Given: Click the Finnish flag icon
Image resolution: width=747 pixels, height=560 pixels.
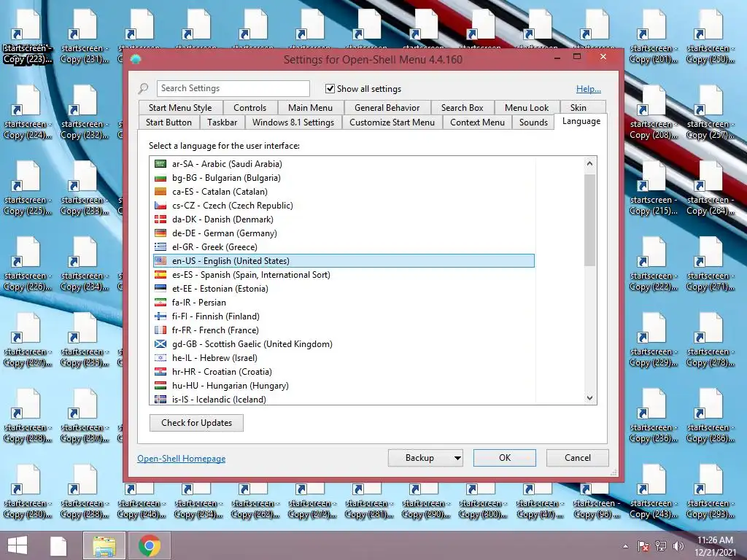Looking at the screenshot, I should click(x=160, y=316).
